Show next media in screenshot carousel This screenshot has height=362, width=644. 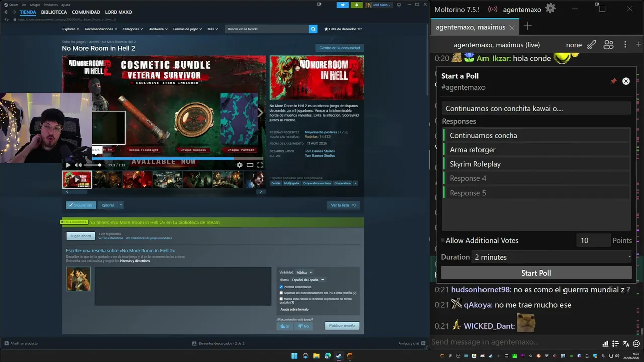pyautogui.click(x=260, y=192)
